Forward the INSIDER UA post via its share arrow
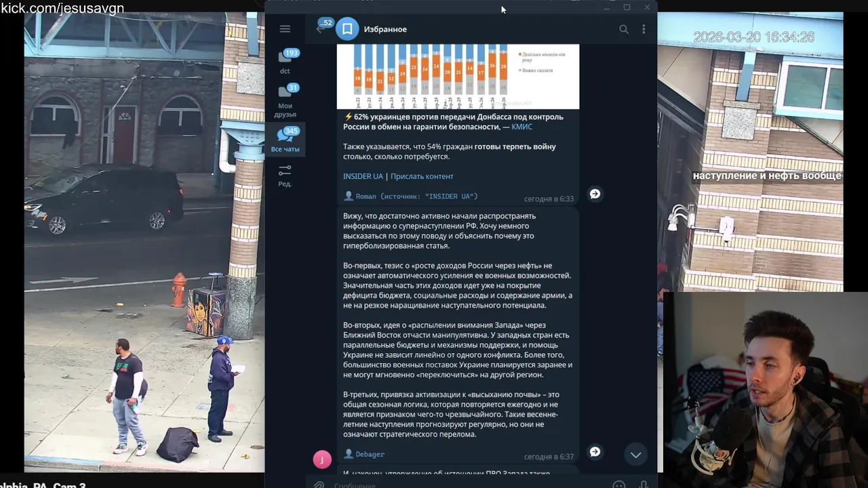 pyautogui.click(x=595, y=194)
